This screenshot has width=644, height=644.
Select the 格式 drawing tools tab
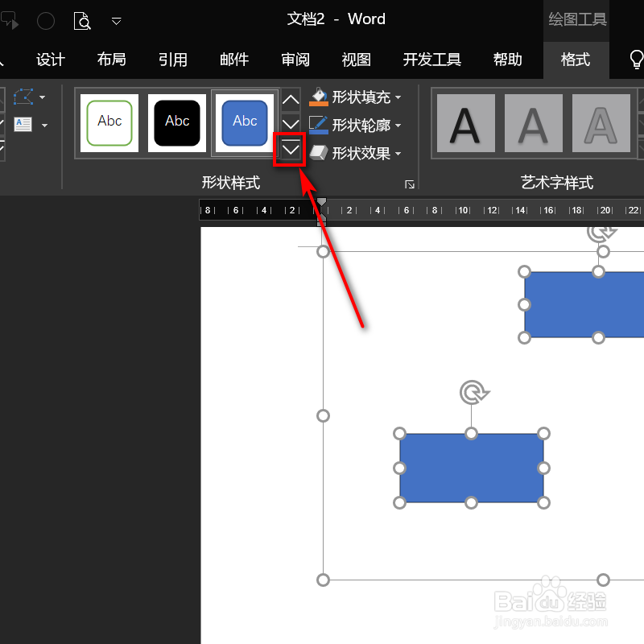pos(576,60)
